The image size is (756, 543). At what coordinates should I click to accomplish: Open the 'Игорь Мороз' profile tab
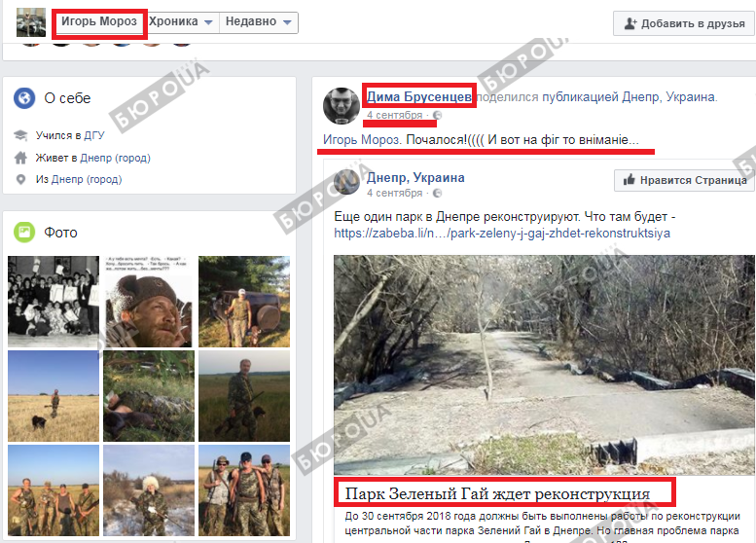click(99, 21)
